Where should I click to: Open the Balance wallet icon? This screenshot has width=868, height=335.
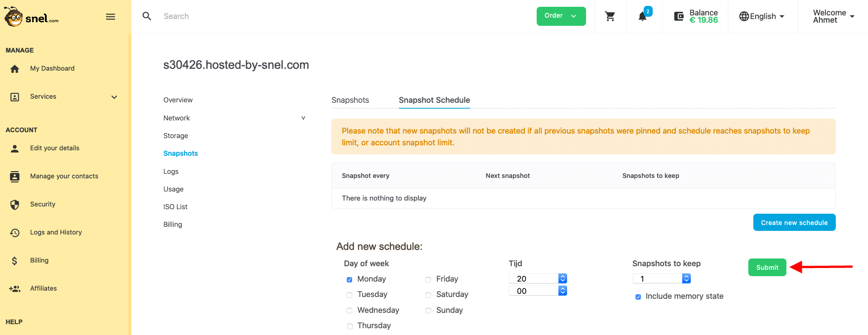tap(679, 16)
